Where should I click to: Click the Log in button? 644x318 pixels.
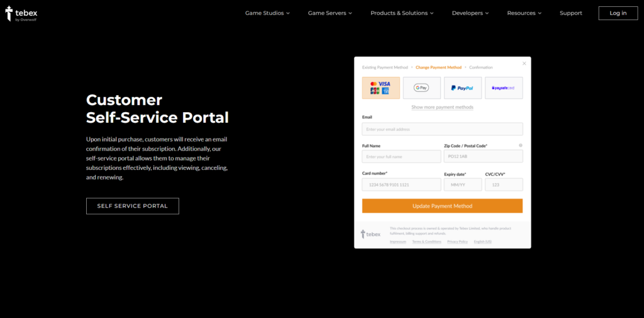(x=618, y=13)
